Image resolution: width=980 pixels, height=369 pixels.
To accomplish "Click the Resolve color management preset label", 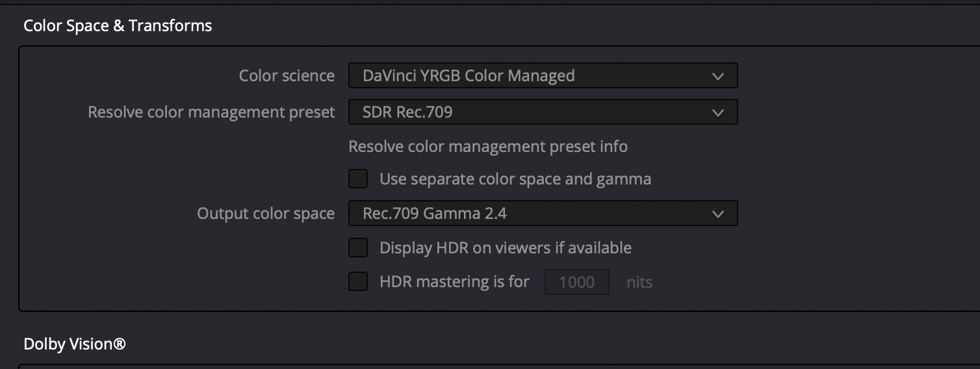I will [x=211, y=112].
